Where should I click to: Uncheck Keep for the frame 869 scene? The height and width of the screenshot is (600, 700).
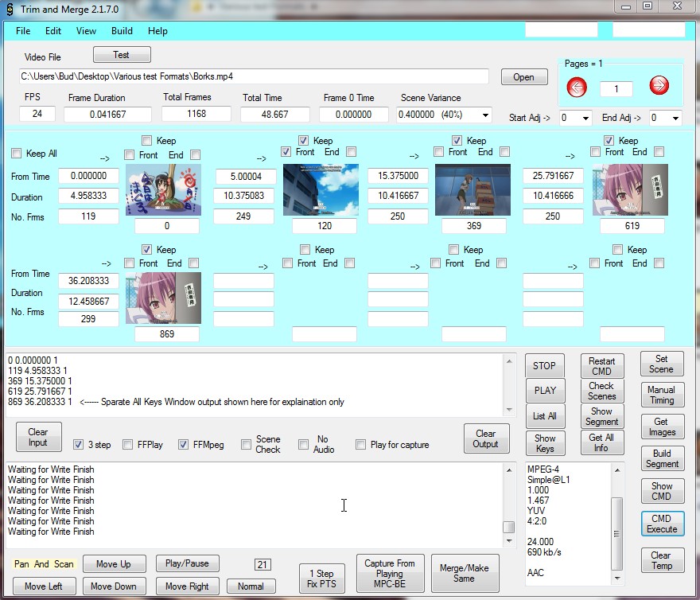coord(146,249)
